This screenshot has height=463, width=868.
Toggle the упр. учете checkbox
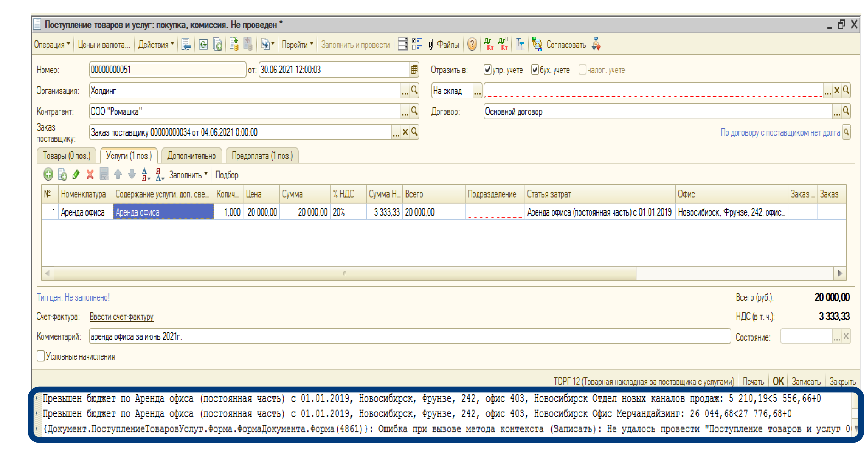[x=487, y=70]
